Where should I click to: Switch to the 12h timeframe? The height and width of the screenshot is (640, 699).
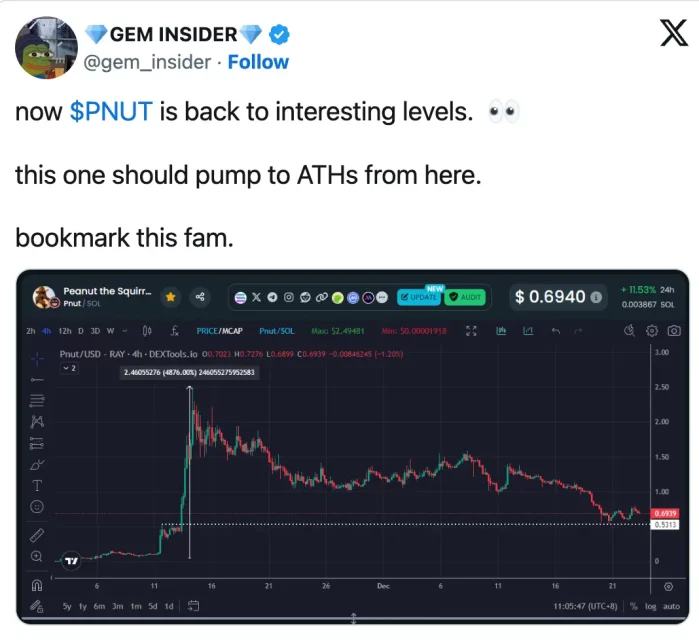coord(64,330)
